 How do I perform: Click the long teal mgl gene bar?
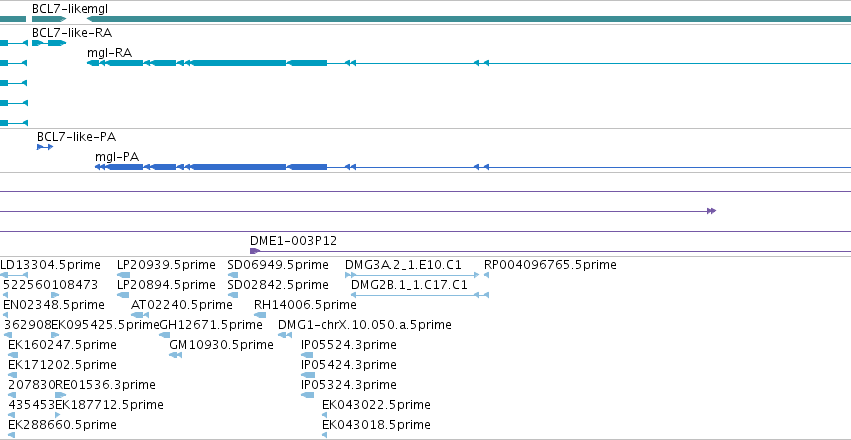(x=469, y=19)
